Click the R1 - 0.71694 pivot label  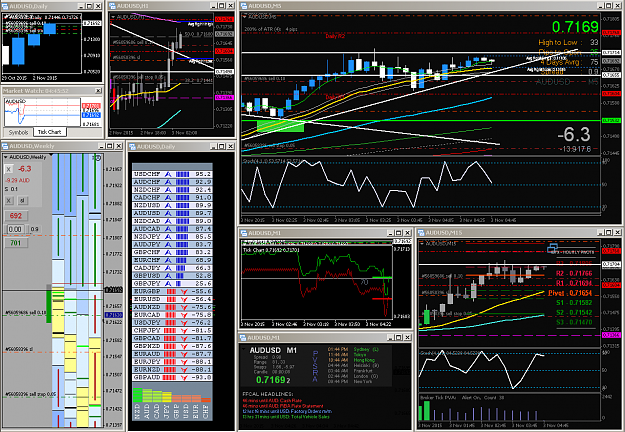(x=574, y=283)
